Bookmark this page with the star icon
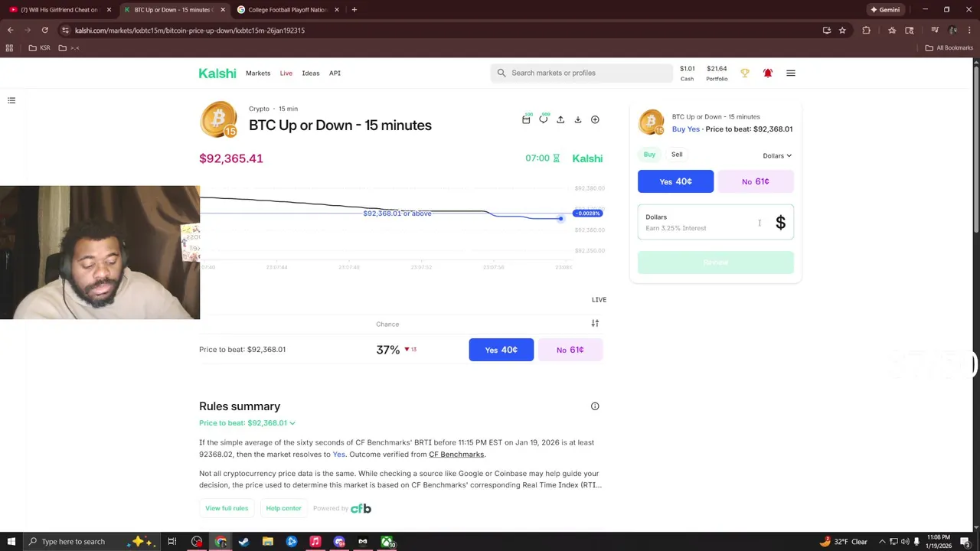 coord(842,30)
